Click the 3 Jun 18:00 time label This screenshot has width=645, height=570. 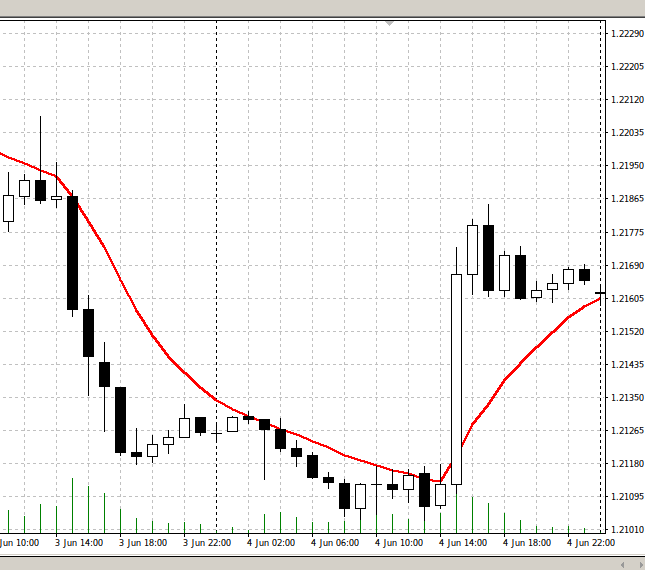click(142, 543)
